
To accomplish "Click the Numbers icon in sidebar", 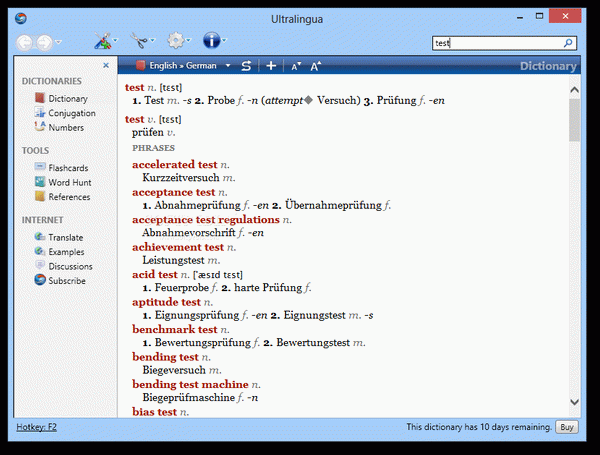I will tap(40, 126).
